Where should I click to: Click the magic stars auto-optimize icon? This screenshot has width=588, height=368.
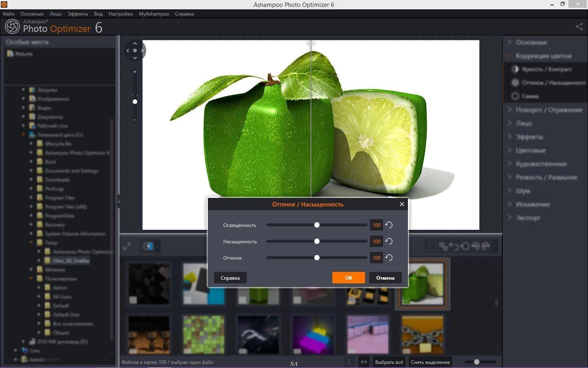pyautogui.click(x=443, y=246)
